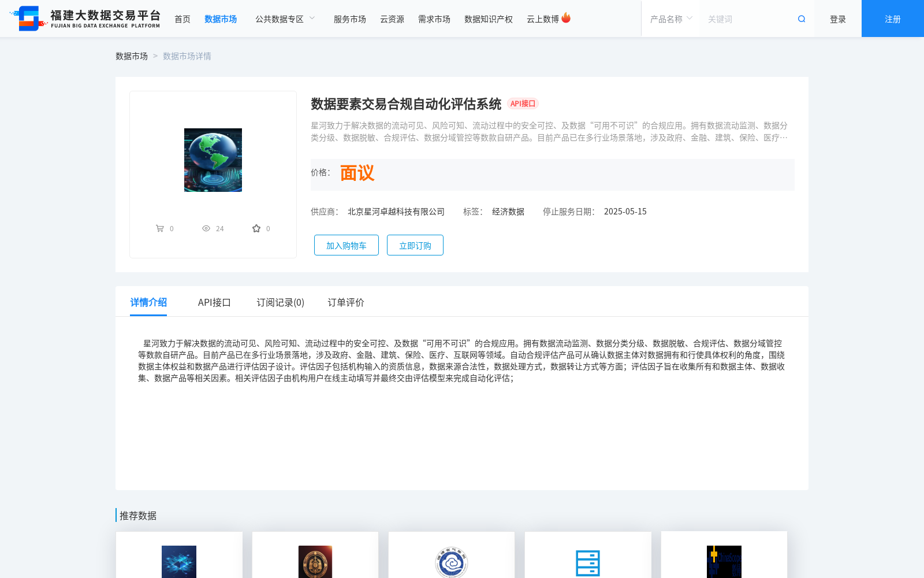The height and width of the screenshot is (578, 924).
Task: Click the magnifier search icon
Action: 801,18
